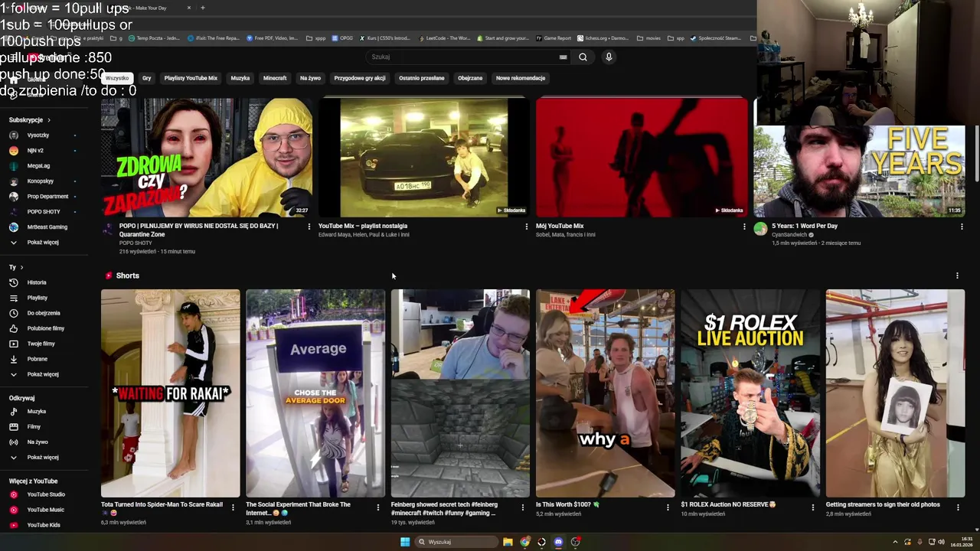
Task: Open options for Feinberg secret tech short
Action: click(x=523, y=507)
